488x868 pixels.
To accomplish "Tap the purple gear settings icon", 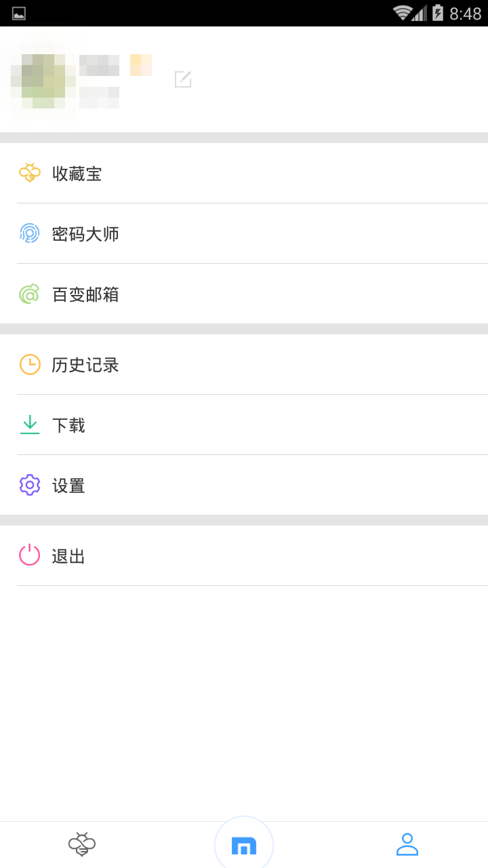I will [30, 485].
